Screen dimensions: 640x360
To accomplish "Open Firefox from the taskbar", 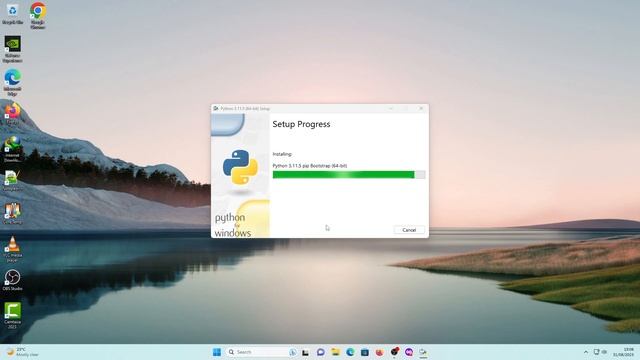I will pyautogui.click(x=380, y=352).
